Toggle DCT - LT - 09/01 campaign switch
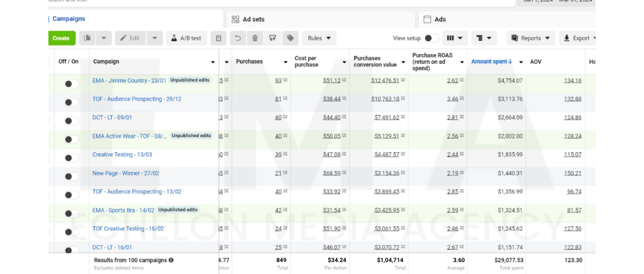The height and width of the screenshot is (274, 644). click(72, 121)
